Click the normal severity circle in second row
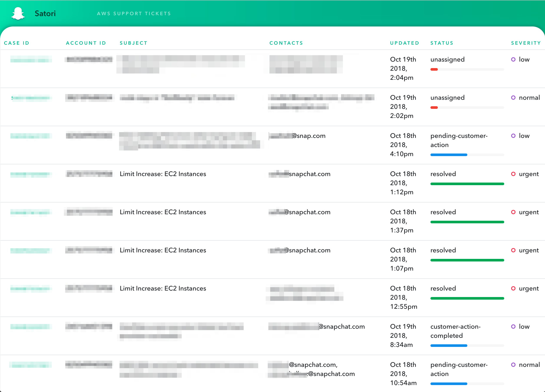This screenshot has width=545, height=392. coord(513,98)
